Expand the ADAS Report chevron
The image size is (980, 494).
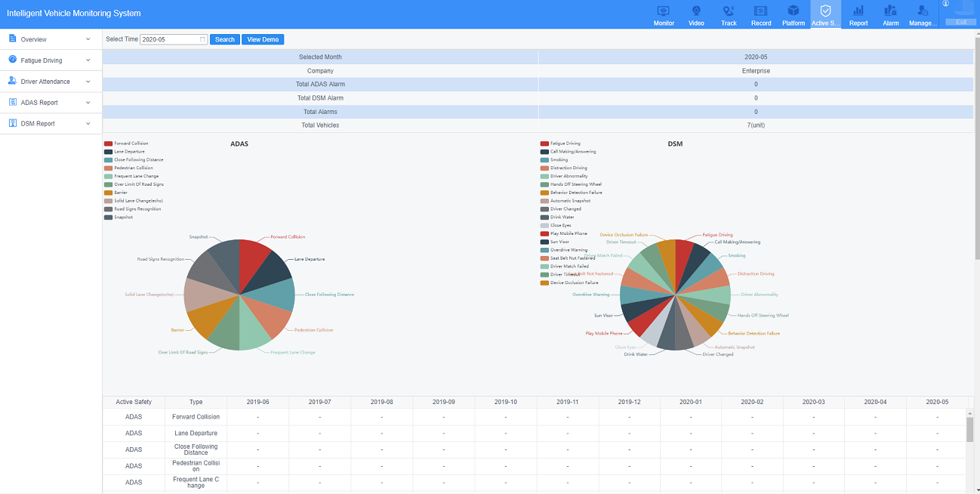[88, 103]
